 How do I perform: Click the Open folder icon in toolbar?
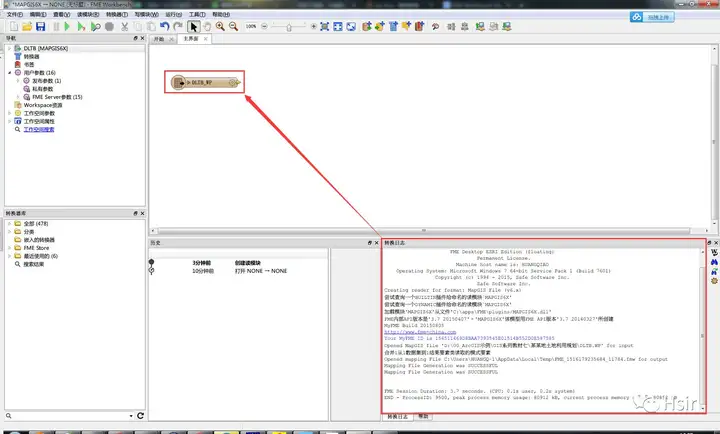(x=27, y=27)
